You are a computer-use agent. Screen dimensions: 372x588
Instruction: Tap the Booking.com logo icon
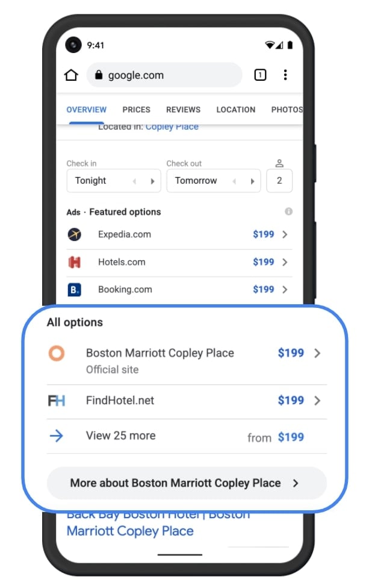[75, 290]
